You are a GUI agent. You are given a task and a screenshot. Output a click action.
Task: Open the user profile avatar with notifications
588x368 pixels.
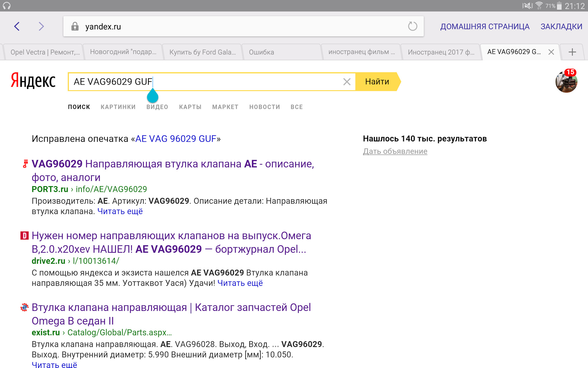click(566, 82)
